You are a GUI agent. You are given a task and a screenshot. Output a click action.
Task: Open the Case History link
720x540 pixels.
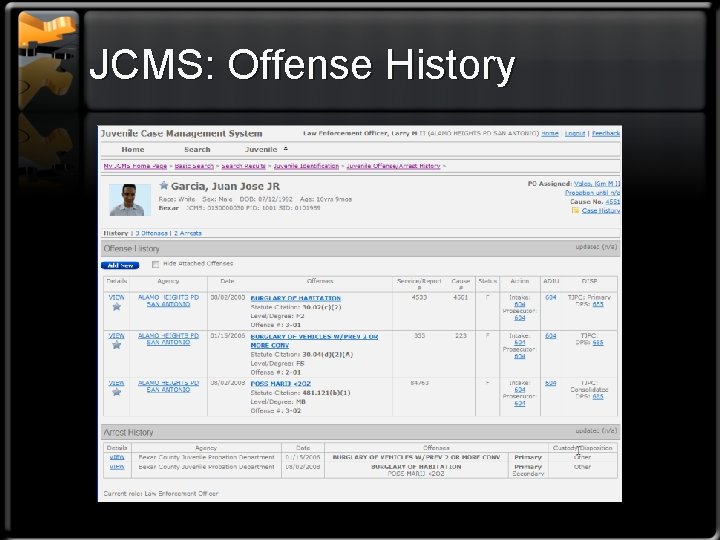601,211
